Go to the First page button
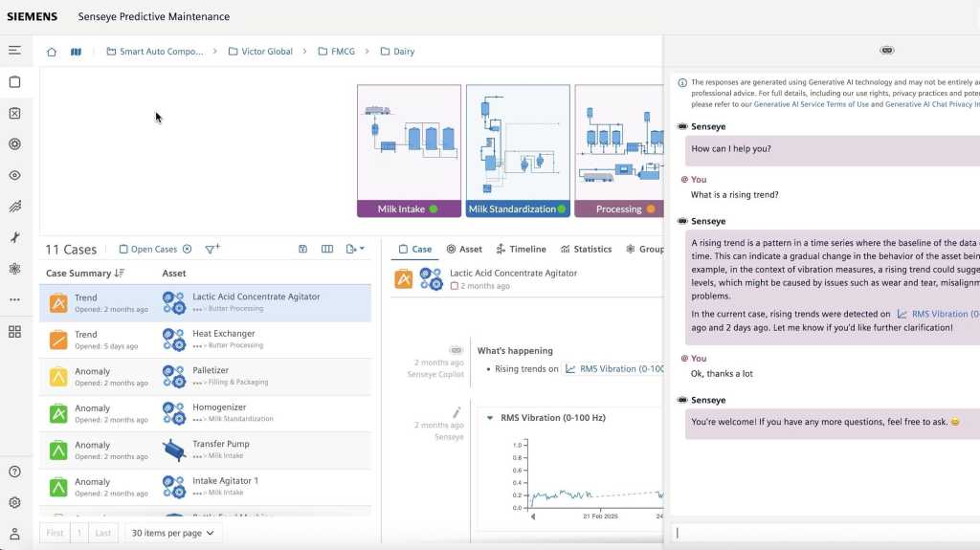This screenshot has height=550, width=980. pyautogui.click(x=55, y=533)
